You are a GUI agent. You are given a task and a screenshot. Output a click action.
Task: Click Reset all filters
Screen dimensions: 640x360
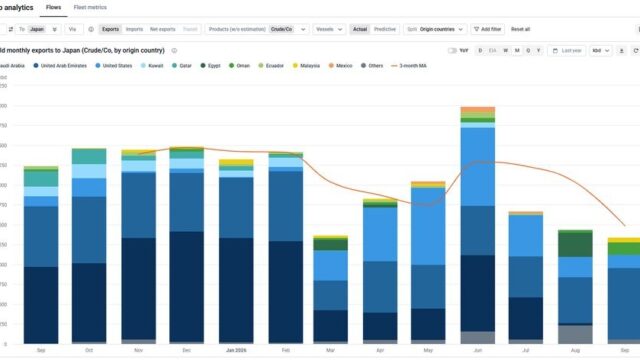[520, 29]
